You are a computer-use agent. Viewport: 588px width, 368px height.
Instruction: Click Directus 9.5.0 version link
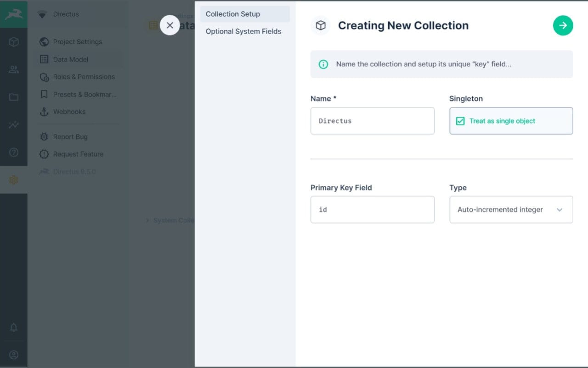[78, 172]
